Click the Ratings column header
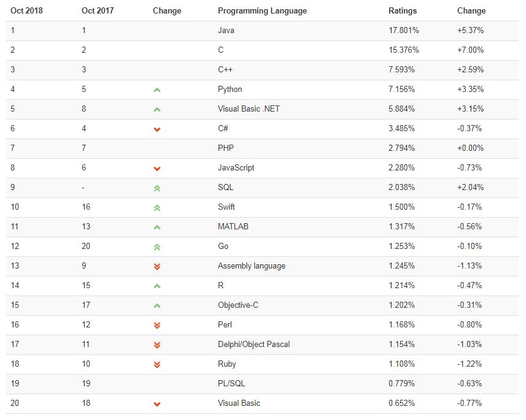Image resolution: width=526 pixels, height=420 pixels. [x=403, y=10]
